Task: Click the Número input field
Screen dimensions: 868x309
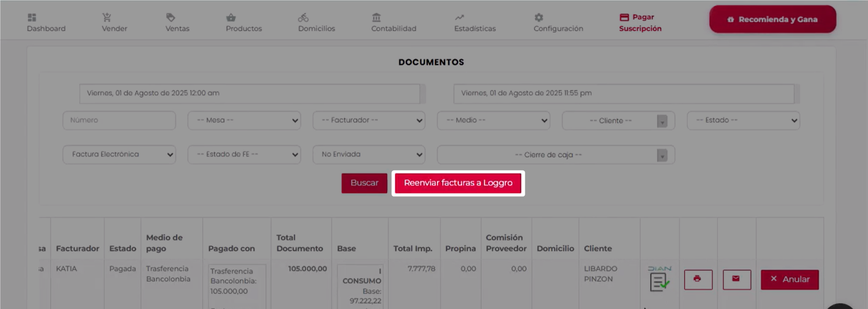Action: tap(119, 120)
